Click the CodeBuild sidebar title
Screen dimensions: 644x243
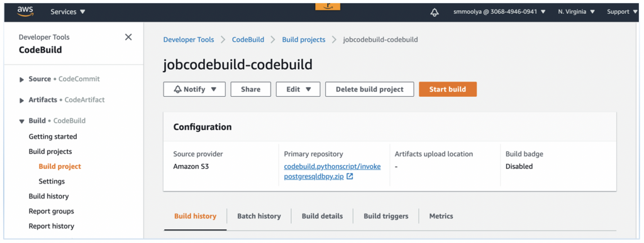click(40, 50)
